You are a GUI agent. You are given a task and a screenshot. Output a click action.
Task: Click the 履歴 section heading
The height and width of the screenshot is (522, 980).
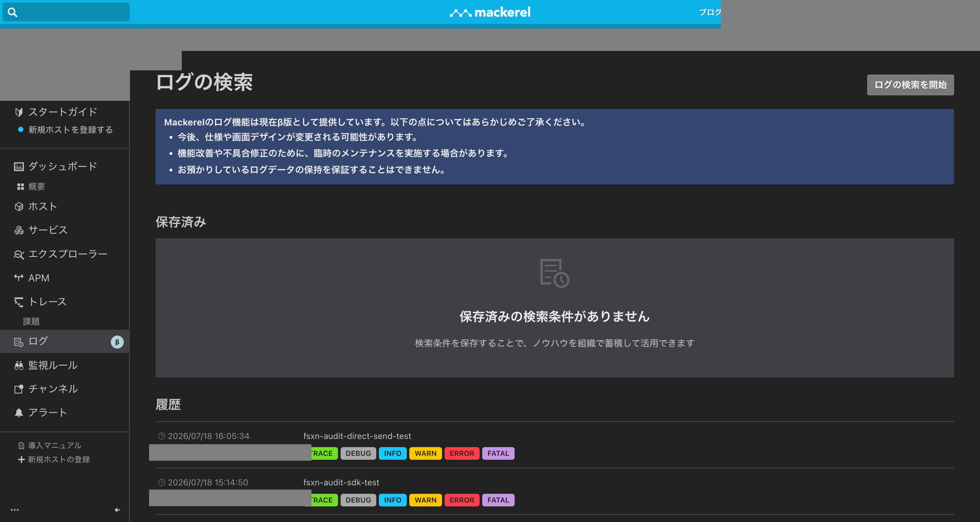tap(168, 404)
